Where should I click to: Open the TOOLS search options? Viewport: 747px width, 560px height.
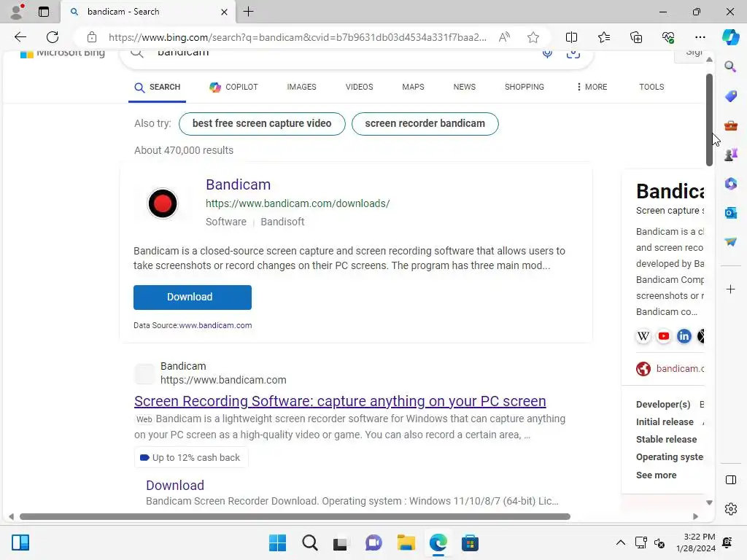651,87
